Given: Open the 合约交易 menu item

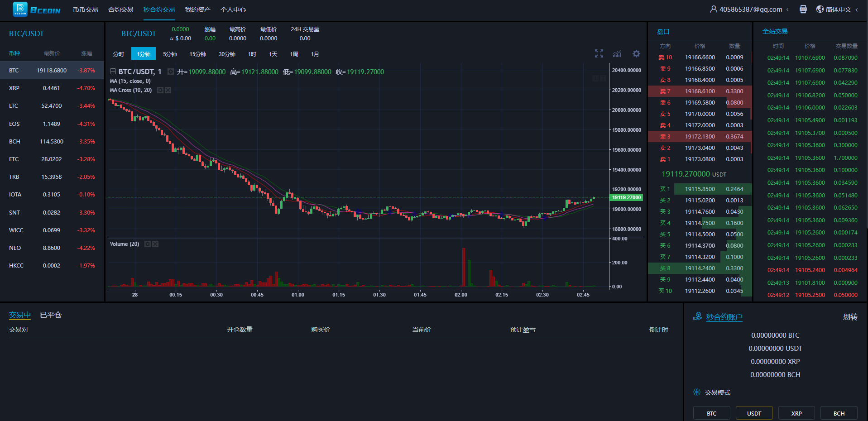Looking at the screenshot, I should point(120,10).
